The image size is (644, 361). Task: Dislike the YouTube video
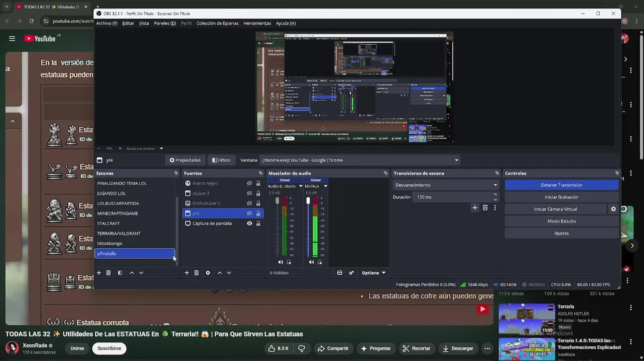click(302, 348)
